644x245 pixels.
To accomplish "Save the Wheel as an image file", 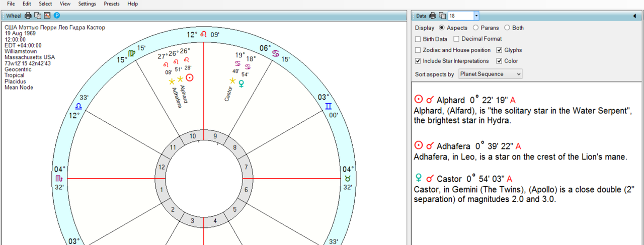I will click(47, 16).
